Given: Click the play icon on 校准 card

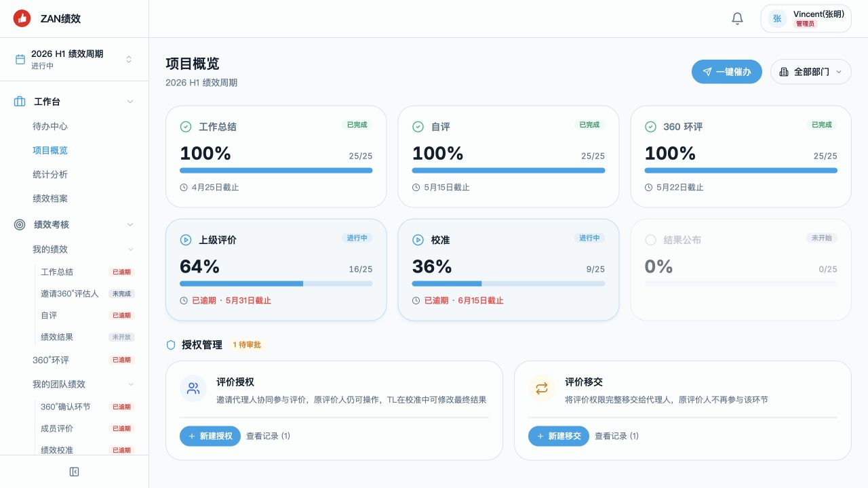Looking at the screenshot, I should [x=418, y=240].
